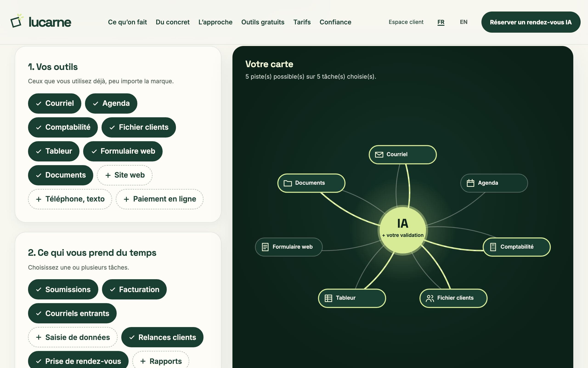This screenshot has width=588, height=368.
Task: Toggle off the Comptabilité tool chip
Action: tap(63, 127)
